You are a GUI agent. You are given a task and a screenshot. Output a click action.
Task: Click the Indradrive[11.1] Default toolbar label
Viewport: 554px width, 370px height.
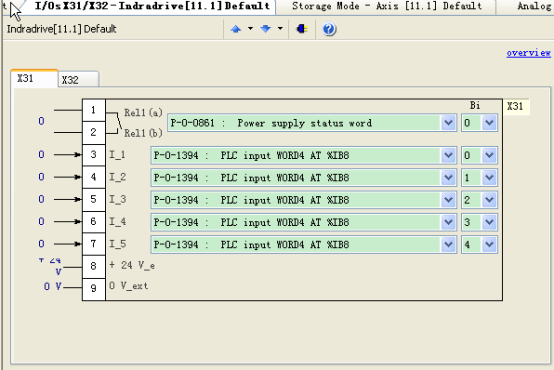tap(61, 29)
